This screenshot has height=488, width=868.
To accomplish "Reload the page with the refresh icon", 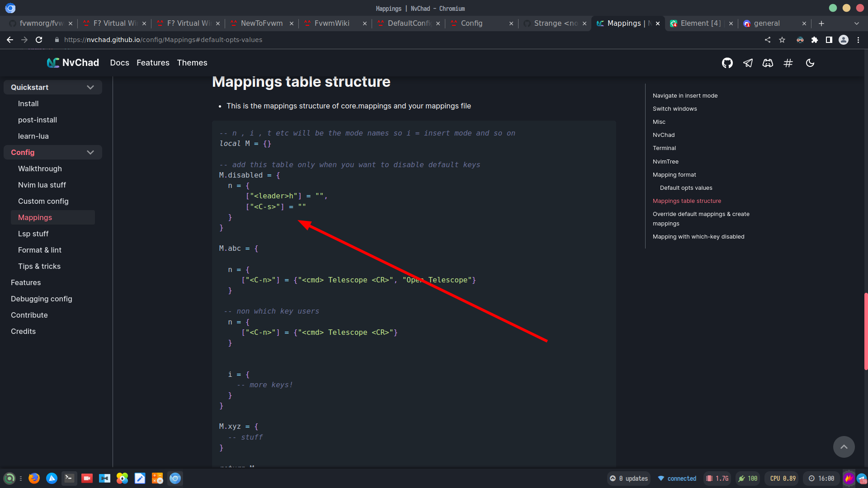I will pos(39,40).
